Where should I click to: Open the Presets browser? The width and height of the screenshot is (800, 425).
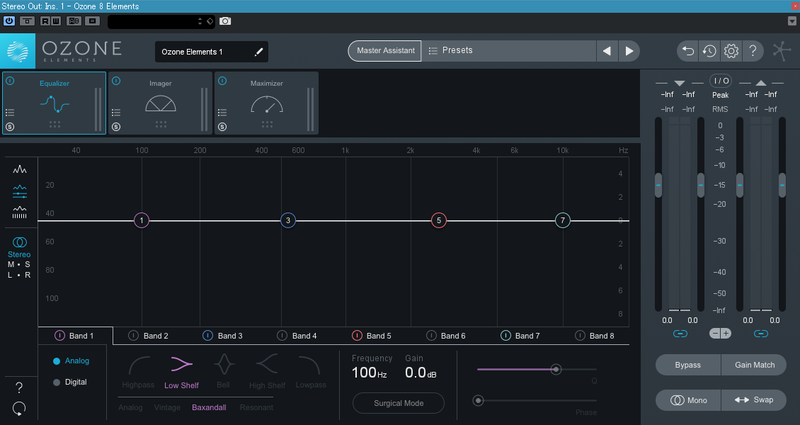coord(509,51)
